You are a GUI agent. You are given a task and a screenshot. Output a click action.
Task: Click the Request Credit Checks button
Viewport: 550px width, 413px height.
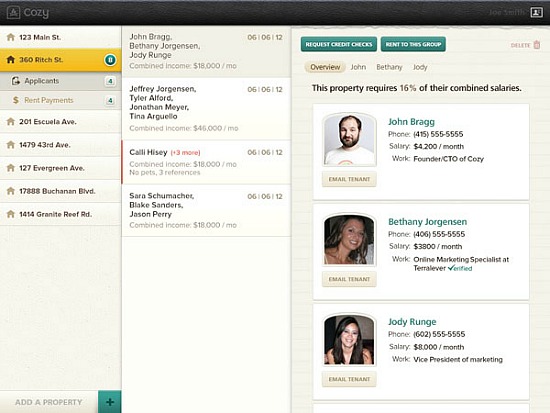[338, 44]
